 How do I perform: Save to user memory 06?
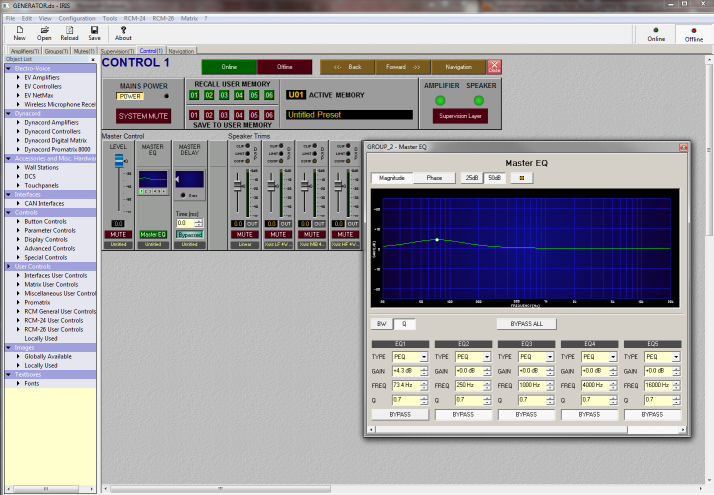[269, 115]
